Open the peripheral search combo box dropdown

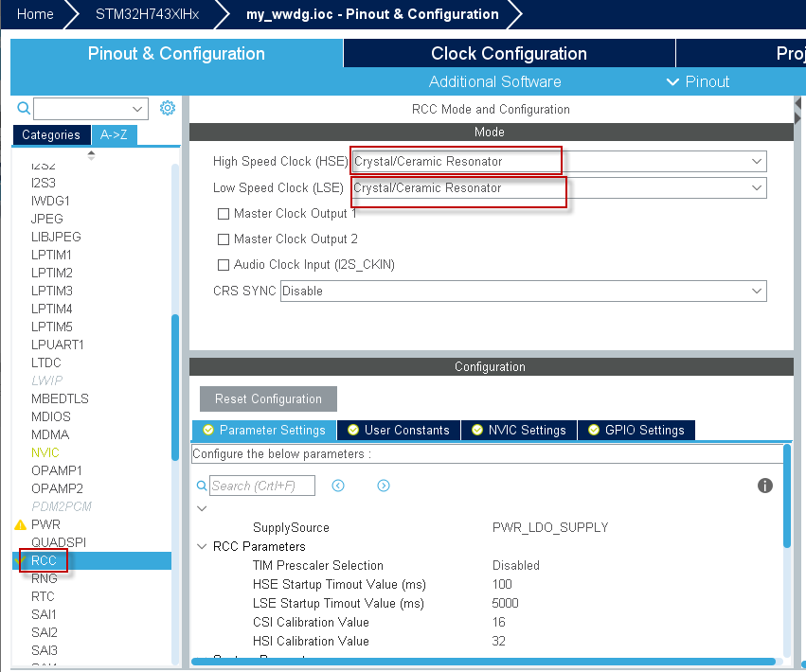pyautogui.click(x=137, y=109)
